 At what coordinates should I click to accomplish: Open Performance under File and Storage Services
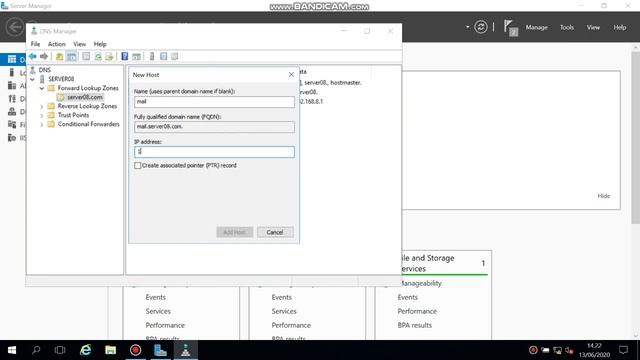point(417,311)
